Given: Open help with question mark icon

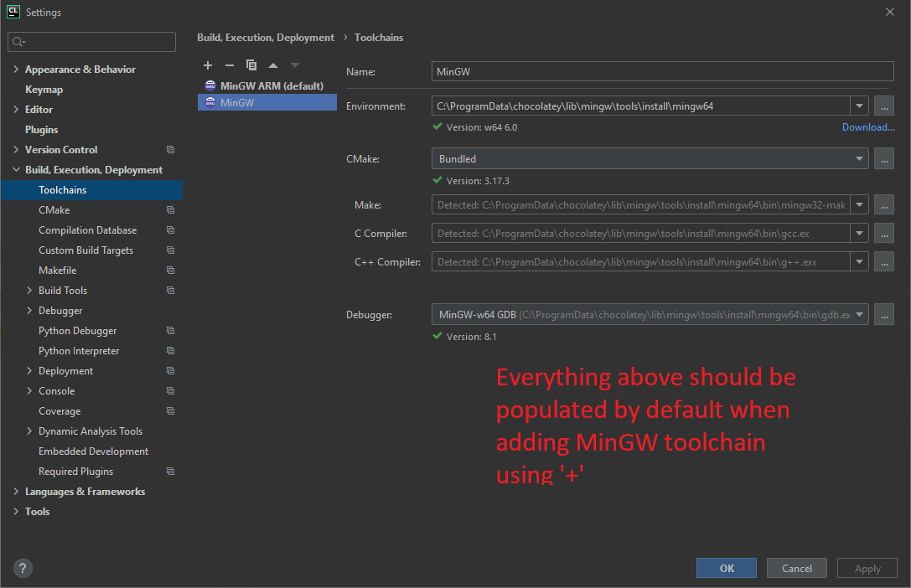Looking at the screenshot, I should [x=23, y=568].
